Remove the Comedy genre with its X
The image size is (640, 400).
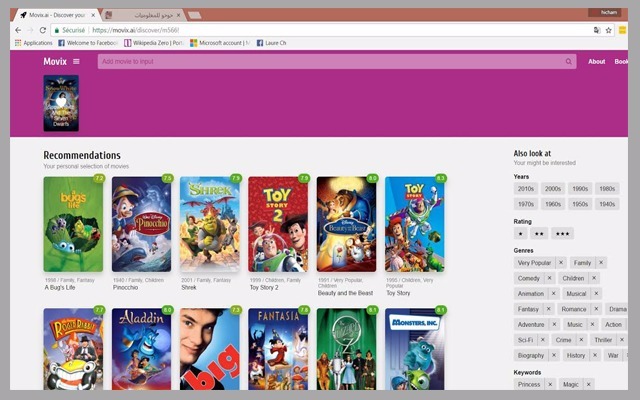550,278
